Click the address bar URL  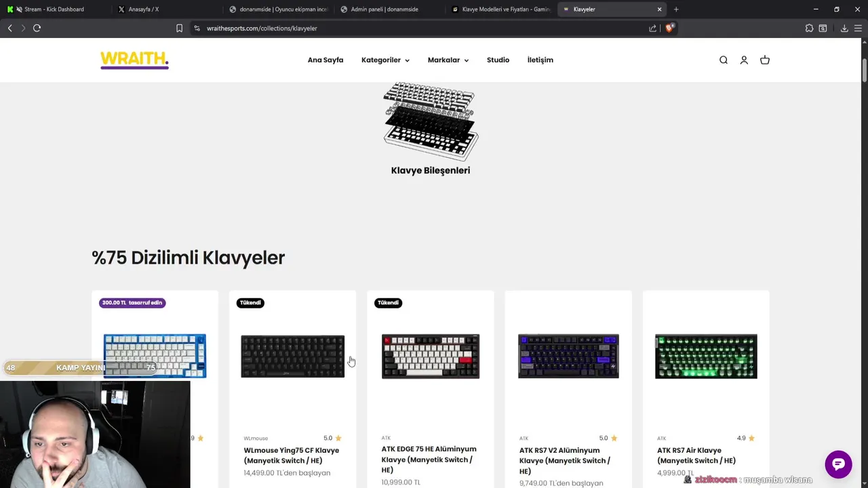point(262,28)
